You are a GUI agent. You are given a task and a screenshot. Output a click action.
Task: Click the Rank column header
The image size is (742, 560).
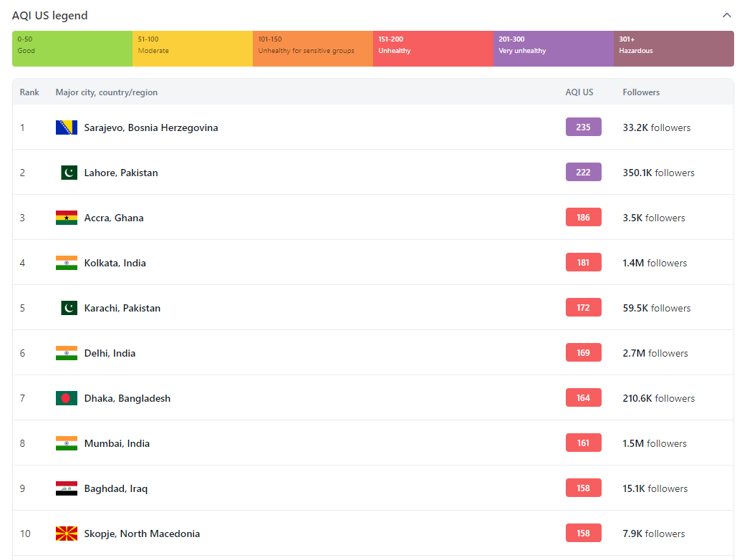pos(29,92)
